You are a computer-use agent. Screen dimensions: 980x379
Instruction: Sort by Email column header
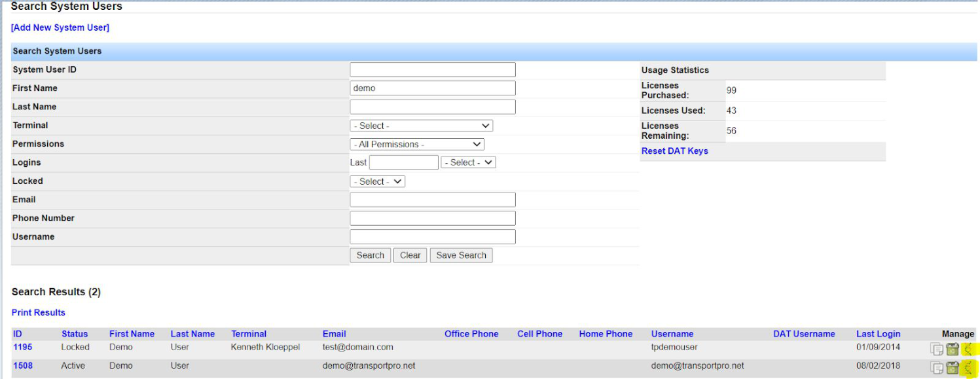(335, 334)
